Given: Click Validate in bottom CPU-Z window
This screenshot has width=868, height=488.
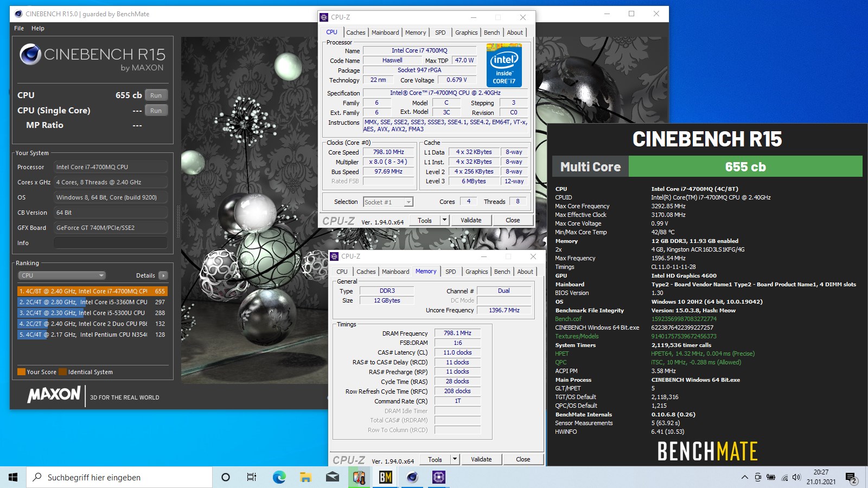Looking at the screenshot, I should click(481, 459).
